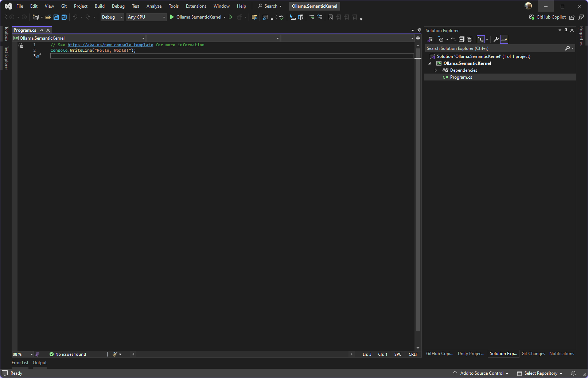Toggle Preview Selected Items in Solution Explorer

coord(504,39)
